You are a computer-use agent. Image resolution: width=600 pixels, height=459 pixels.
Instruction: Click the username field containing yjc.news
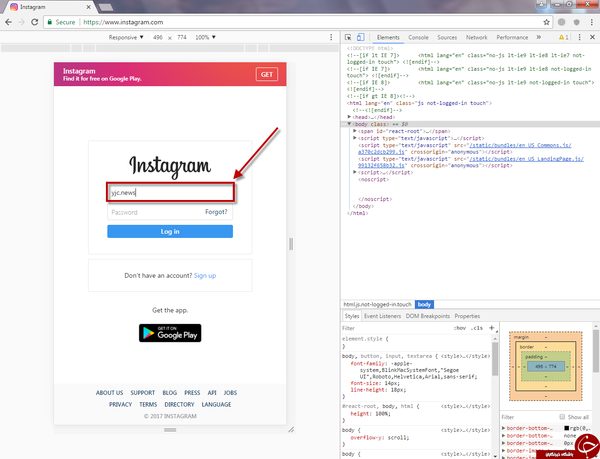[x=170, y=192]
